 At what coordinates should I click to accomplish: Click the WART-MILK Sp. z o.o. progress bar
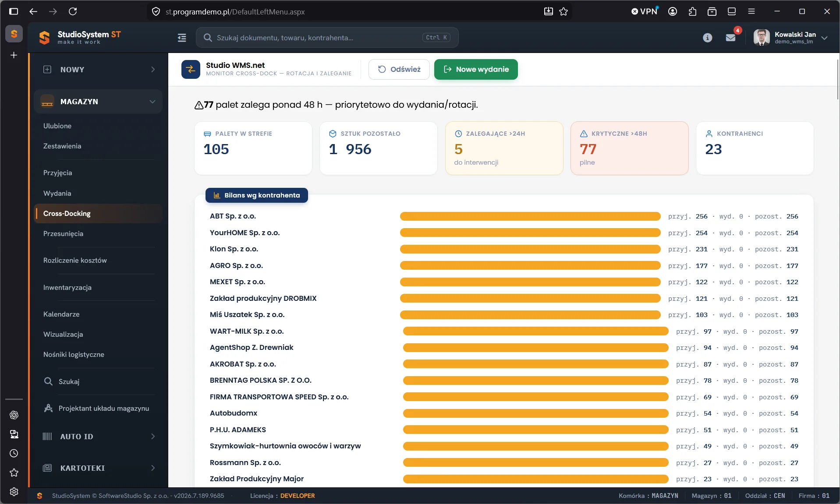pyautogui.click(x=535, y=331)
